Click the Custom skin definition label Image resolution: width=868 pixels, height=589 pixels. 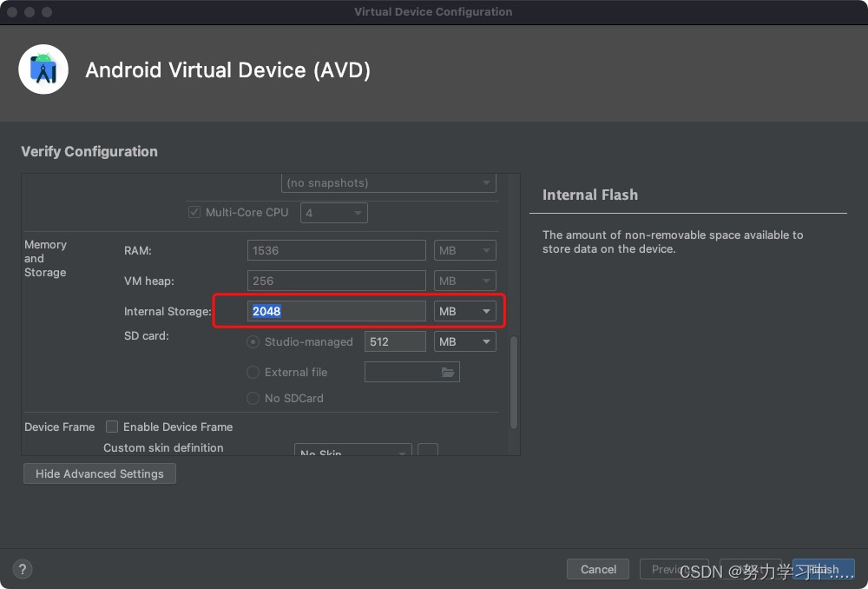coord(163,447)
